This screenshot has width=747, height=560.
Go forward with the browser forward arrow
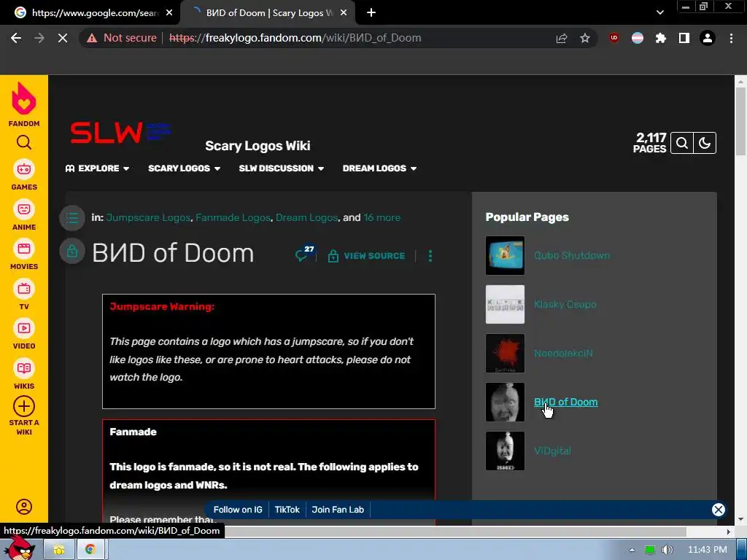pyautogui.click(x=39, y=38)
